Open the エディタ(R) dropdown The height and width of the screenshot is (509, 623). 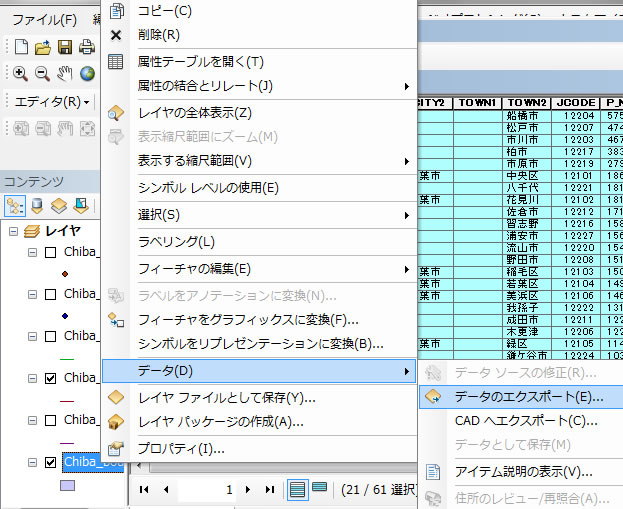click(52, 101)
